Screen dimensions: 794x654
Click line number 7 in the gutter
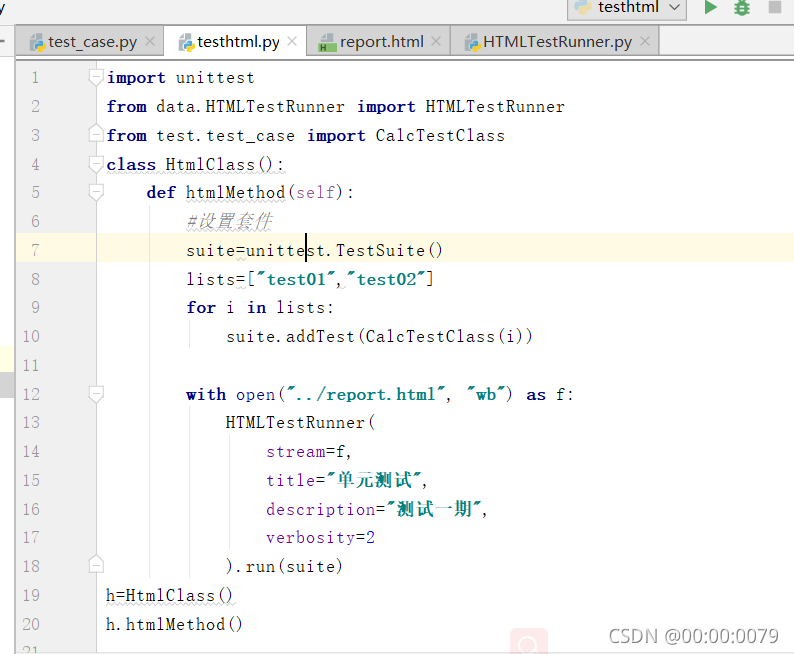click(35, 250)
